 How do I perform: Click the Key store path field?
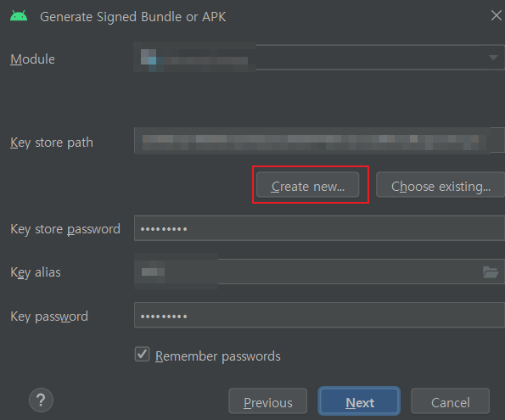[x=319, y=141]
